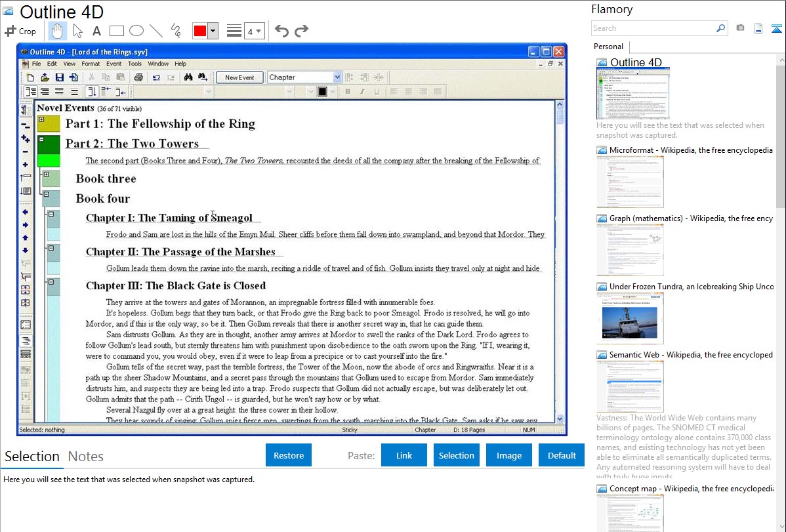Expand Part 1: The Fellowship of the Ring
Viewport: 786px width, 532px height.
point(41,119)
